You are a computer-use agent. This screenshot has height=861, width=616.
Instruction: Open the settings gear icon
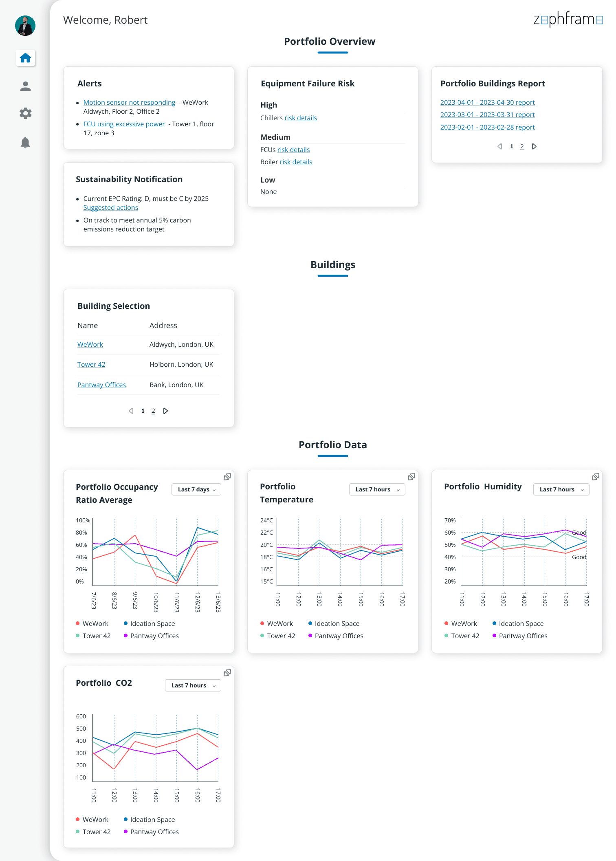(25, 113)
